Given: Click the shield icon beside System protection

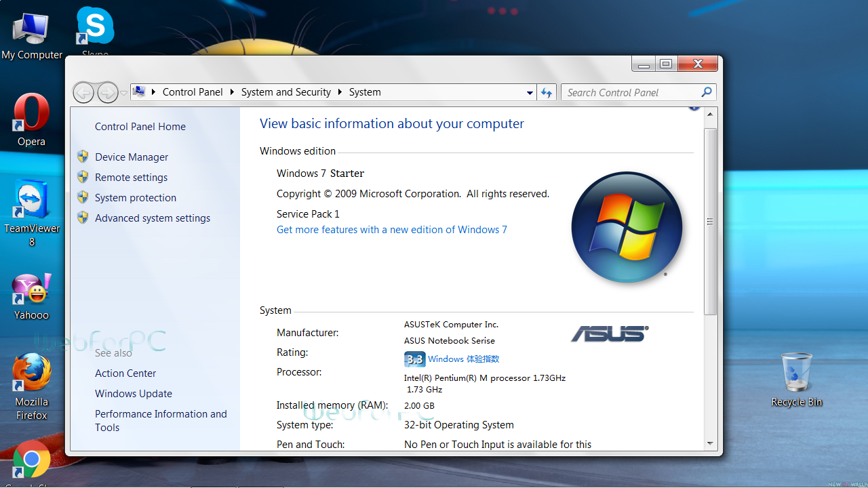Looking at the screenshot, I should [x=83, y=197].
